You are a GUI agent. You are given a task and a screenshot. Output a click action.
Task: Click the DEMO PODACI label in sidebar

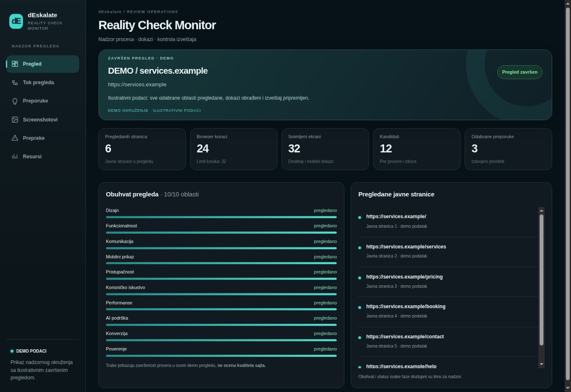pyautogui.click(x=31, y=351)
